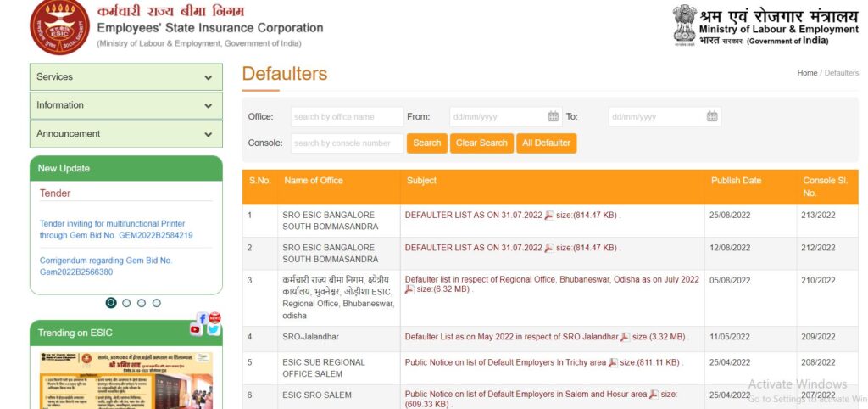Click Employees' State Insurance Corporation title
This screenshot has width=868, height=409.
pyautogui.click(x=210, y=28)
